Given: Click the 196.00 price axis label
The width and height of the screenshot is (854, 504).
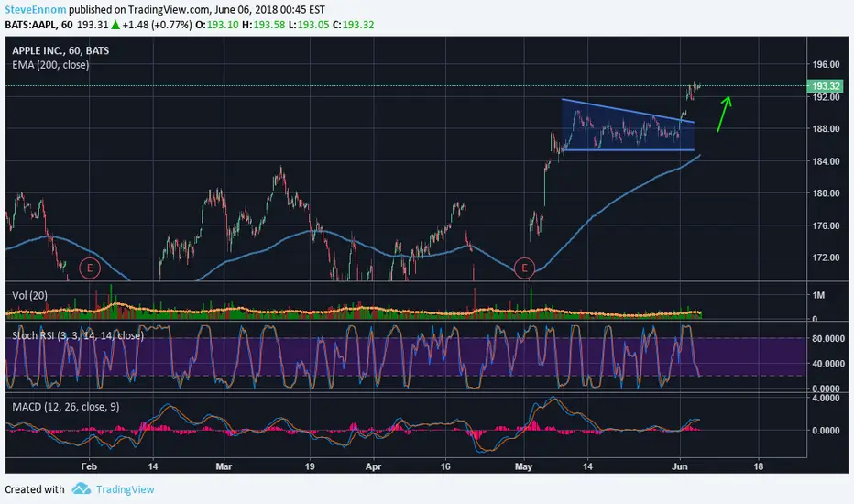Looking at the screenshot, I should pos(826,64).
